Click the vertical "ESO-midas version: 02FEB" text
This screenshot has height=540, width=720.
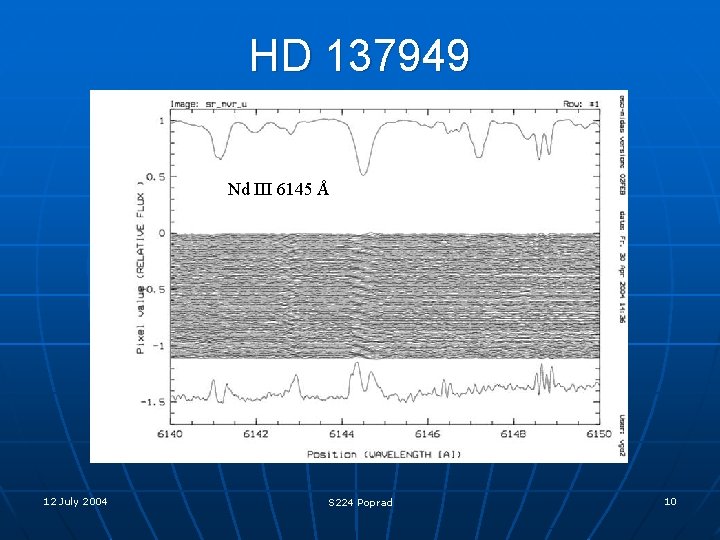622,145
